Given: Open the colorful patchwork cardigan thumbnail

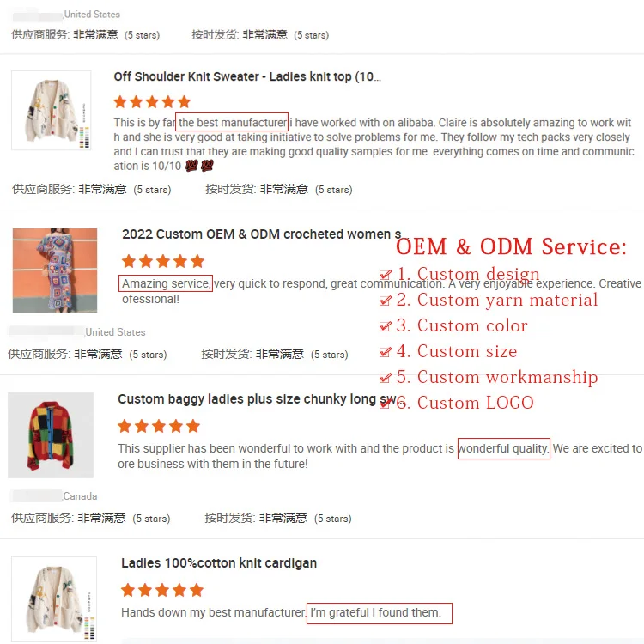Looking at the screenshot, I should pyautogui.click(x=51, y=435).
